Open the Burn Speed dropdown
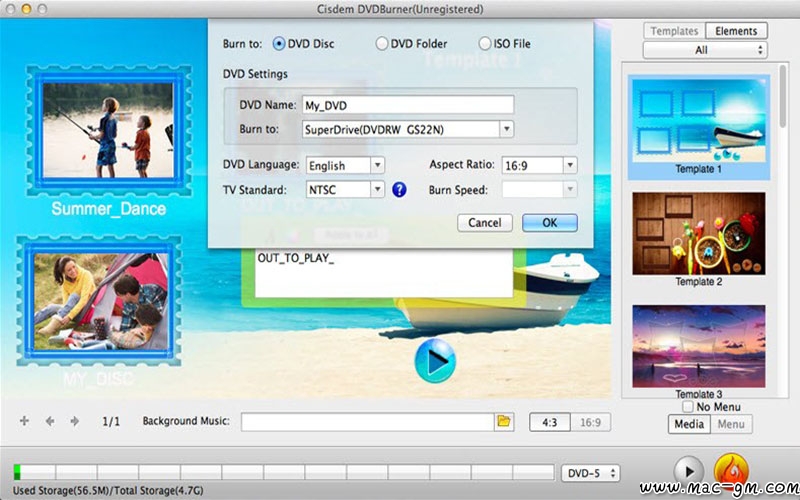This screenshot has width=800, height=500. [x=539, y=190]
